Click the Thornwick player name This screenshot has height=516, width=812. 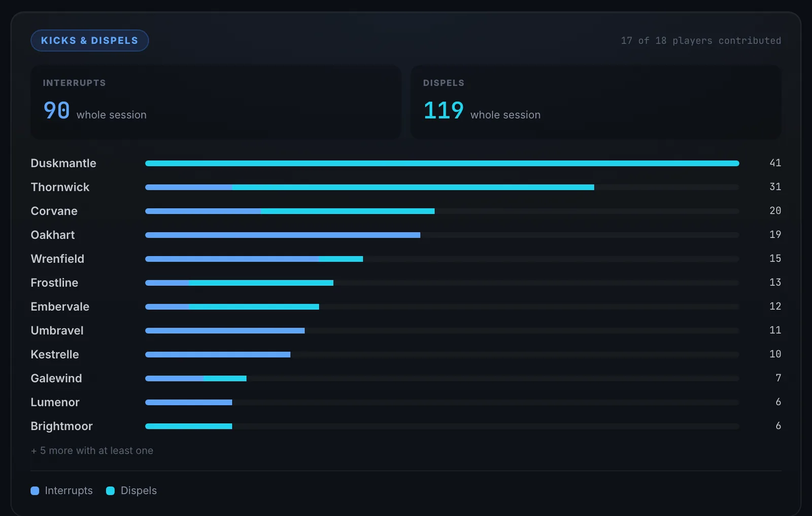click(60, 187)
